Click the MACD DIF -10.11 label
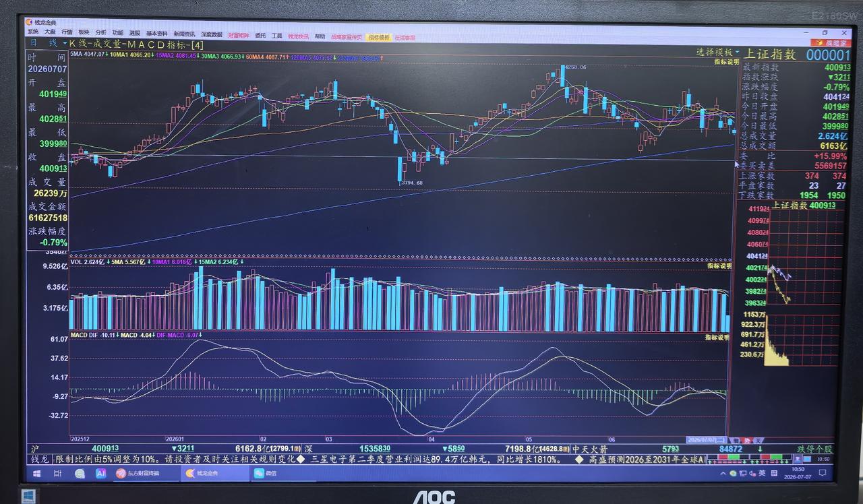The width and height of the screenshot is (863, 504). pyautogui.click(x=94, y=334)
